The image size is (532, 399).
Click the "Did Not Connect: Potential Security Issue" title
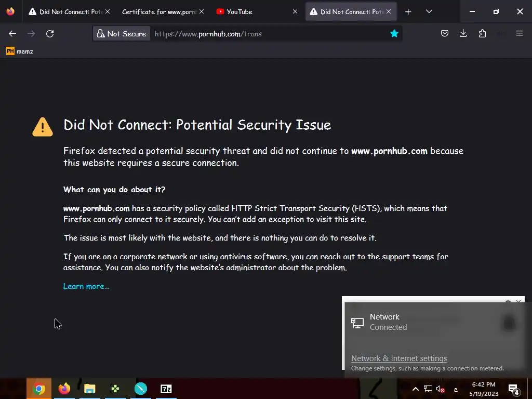click(197, 125)
